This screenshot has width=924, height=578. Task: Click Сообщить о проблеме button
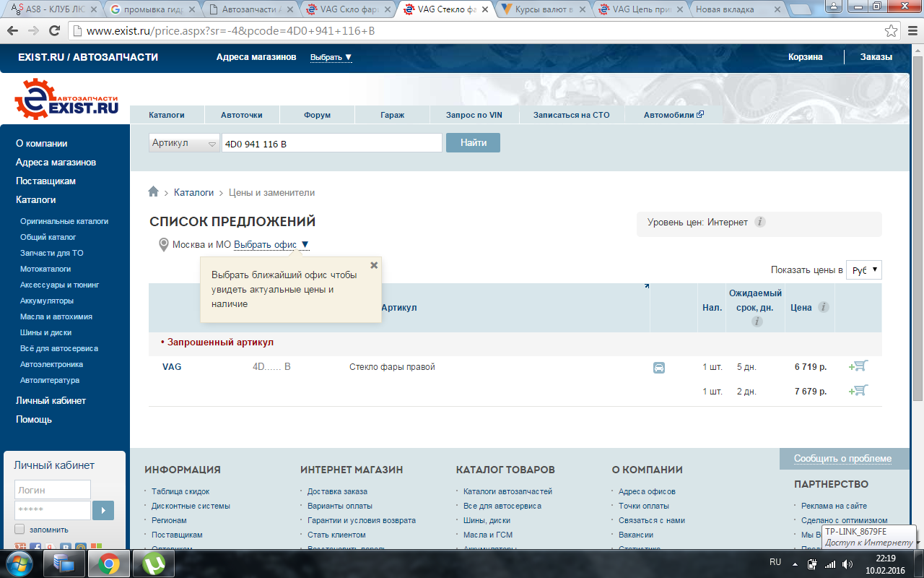pos(843,459)
